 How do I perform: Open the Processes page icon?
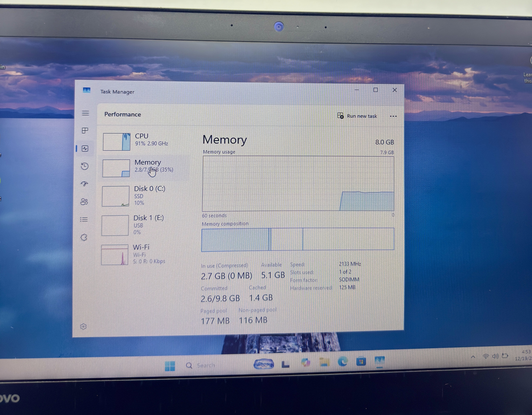tap(85, 131)
